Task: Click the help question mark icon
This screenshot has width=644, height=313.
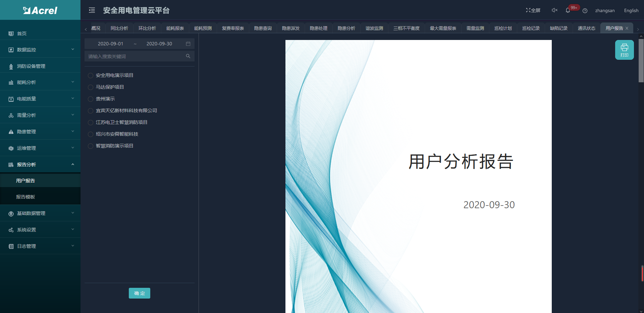Action: pyautogui.click(x=585, y=11)
